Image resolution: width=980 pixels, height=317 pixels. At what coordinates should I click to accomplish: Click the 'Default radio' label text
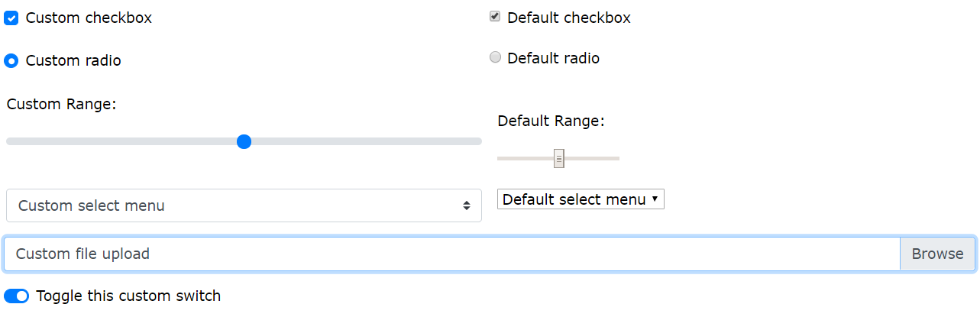[x=553, y=58]
